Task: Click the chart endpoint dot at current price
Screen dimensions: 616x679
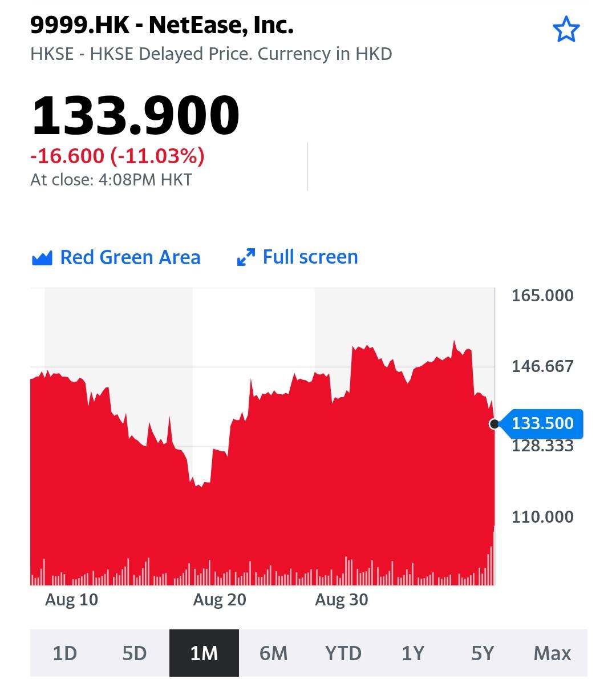Action: [x=494, y=424]
